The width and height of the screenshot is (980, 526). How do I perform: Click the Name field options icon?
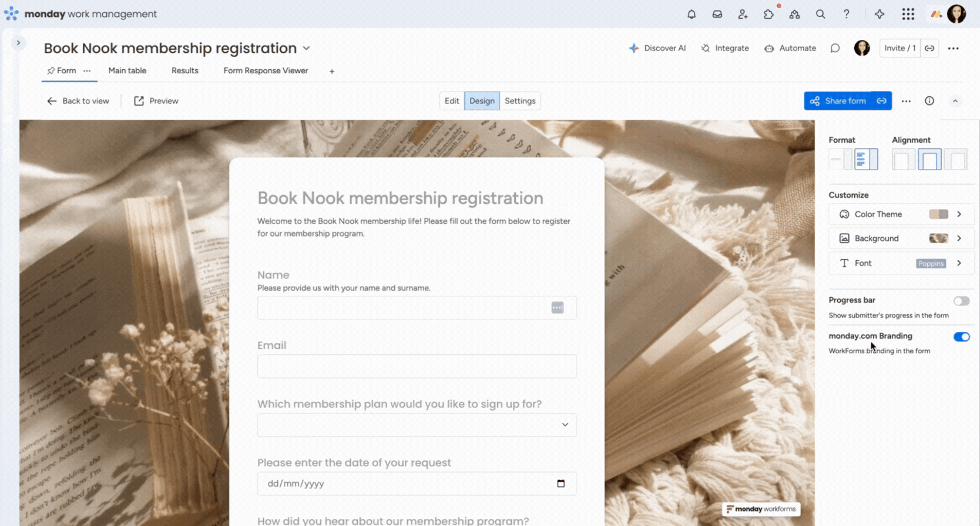point(558,308)
